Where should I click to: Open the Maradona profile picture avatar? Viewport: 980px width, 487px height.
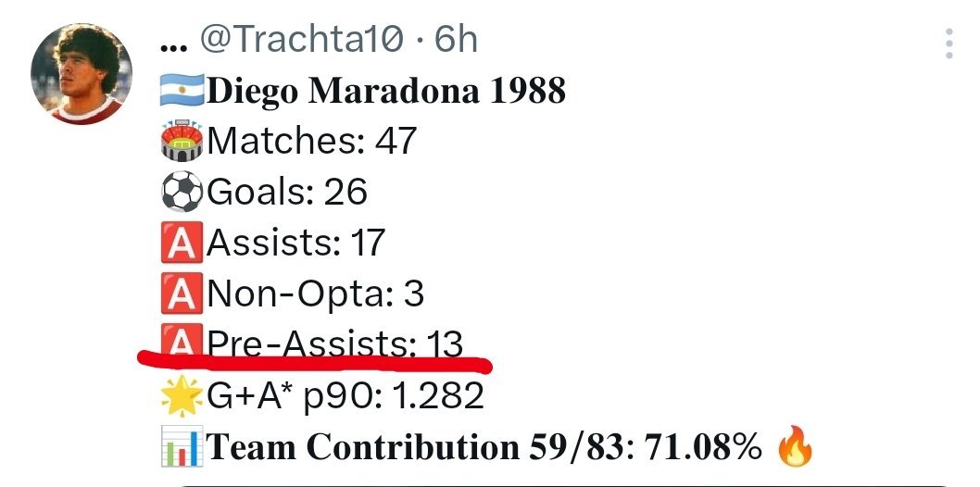pyautogui.click(x=82, y=74)
